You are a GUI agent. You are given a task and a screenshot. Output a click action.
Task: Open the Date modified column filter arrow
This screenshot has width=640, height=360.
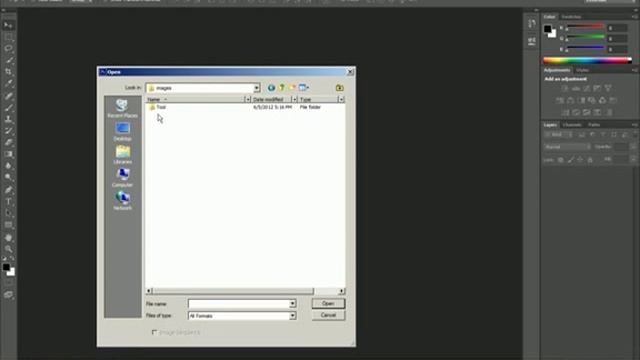(294, 99)
